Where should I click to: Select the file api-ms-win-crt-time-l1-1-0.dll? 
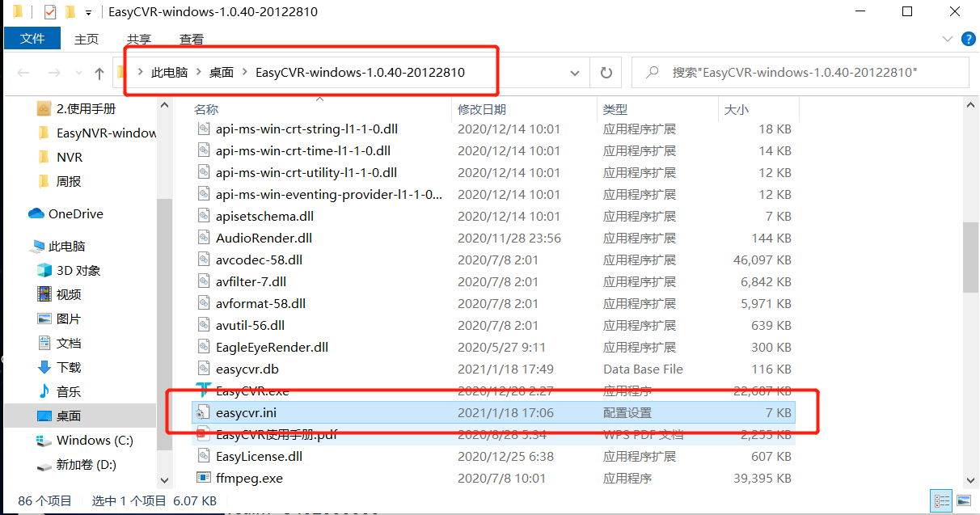pos(303,150)
